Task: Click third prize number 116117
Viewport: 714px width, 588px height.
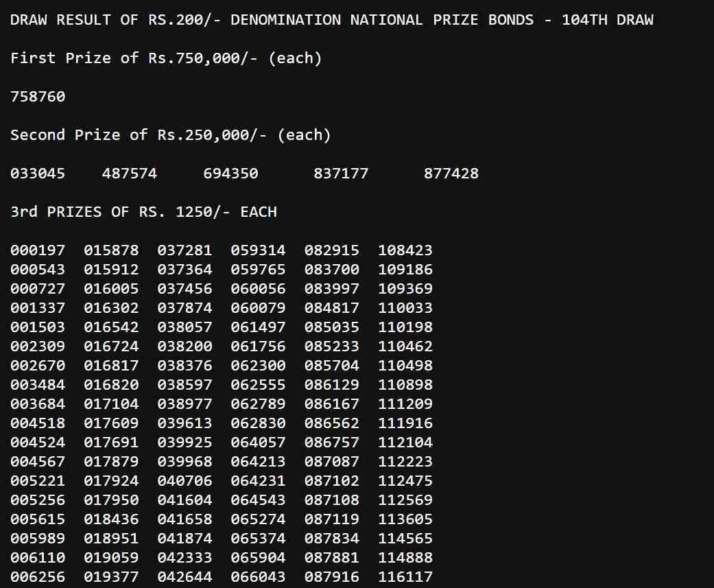Action: pyautogui.click(x=405, y=577)
